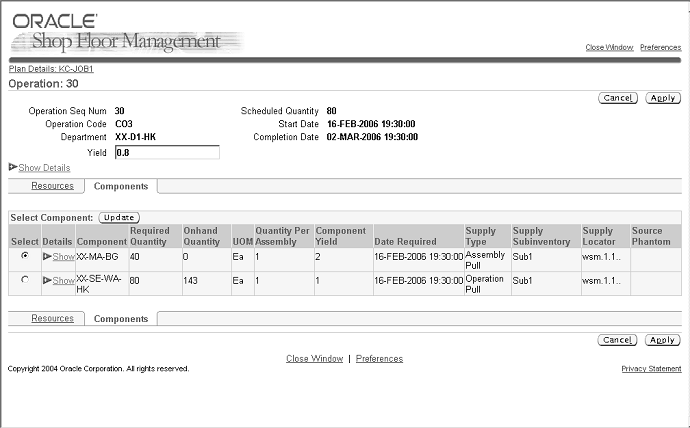Image resolution: width=690 pixels, height=428 pixels.
Task: Click the bottom Cancel button
Action: (617, 340)
